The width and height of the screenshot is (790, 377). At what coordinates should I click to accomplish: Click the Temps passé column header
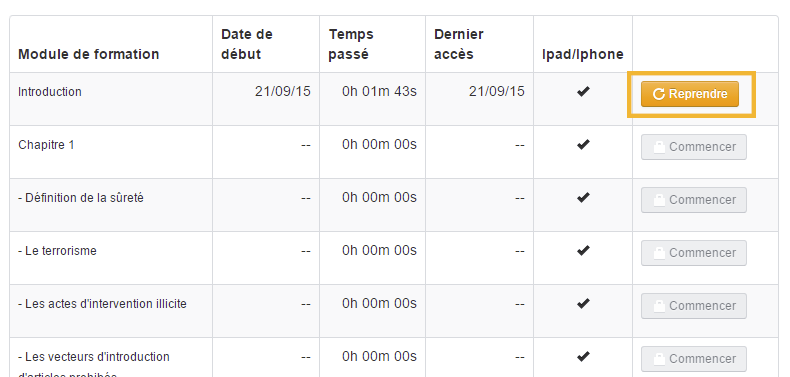pos(351,44)
